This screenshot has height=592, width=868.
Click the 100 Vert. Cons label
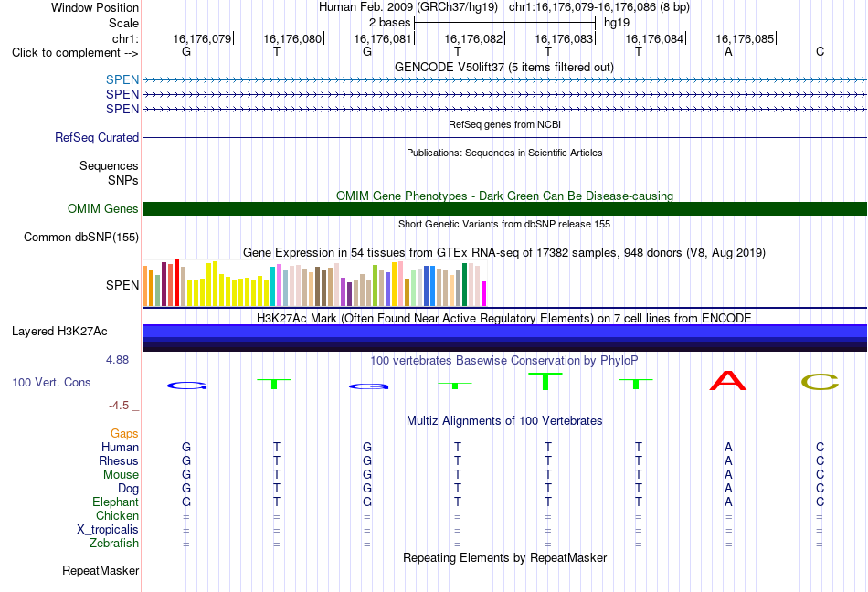tap(51, 382)
